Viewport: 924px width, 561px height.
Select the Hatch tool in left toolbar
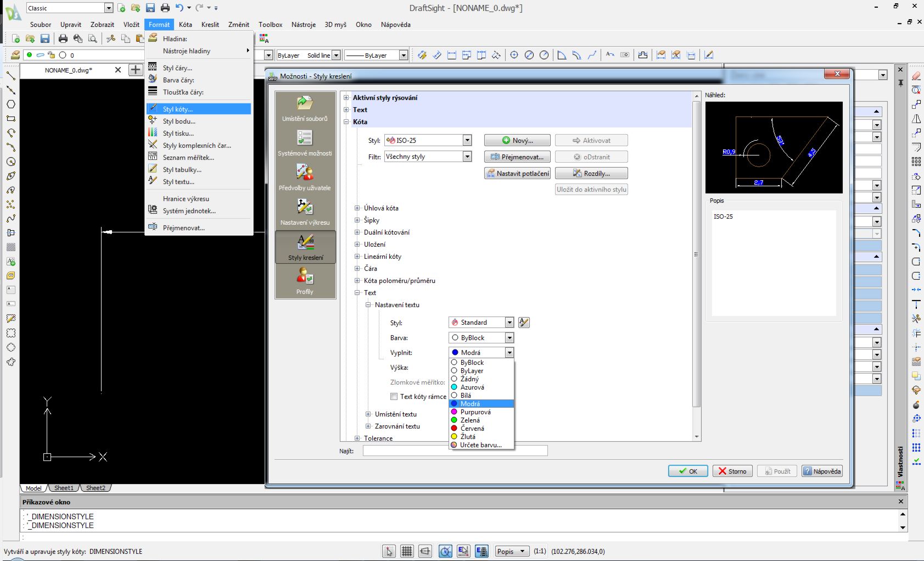click(x=10, y=247)
